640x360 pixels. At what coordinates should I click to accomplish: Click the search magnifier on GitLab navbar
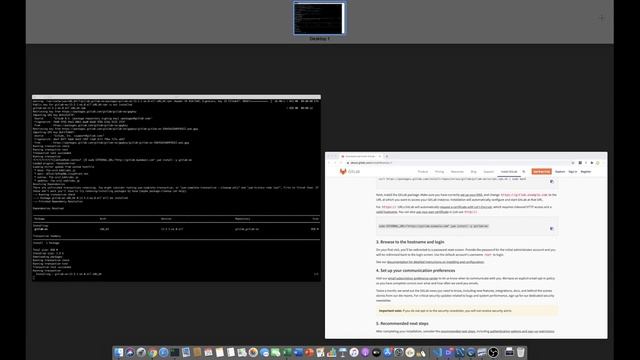point(524,172)
